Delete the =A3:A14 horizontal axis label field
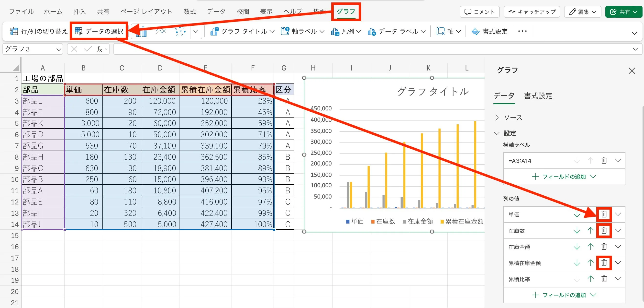 point(604,160)
